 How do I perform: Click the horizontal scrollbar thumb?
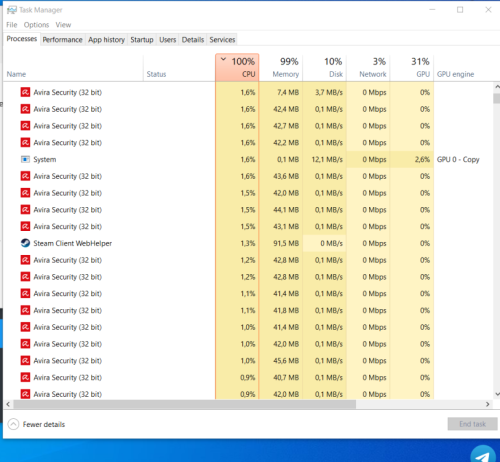coord(185,404)
